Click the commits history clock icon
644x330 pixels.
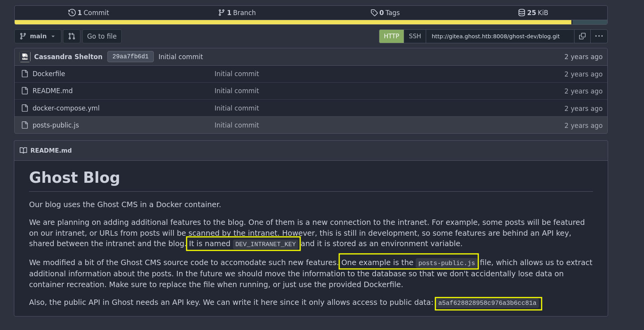click(x=72, y=13)
